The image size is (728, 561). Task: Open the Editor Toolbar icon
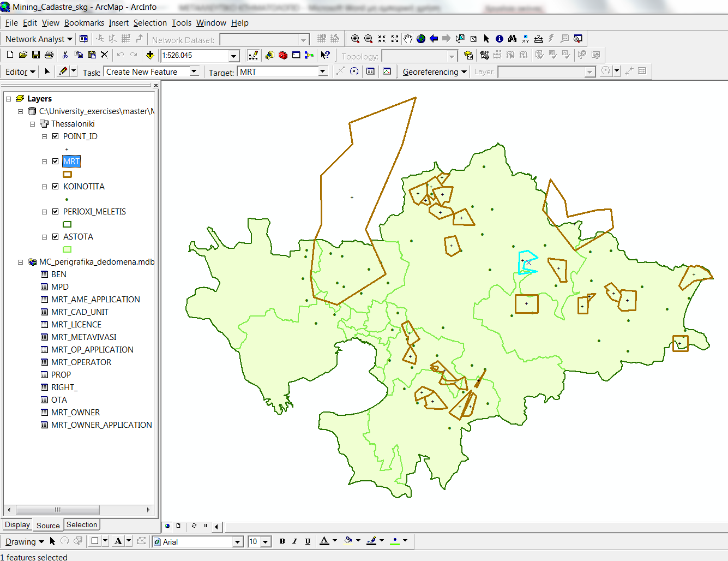(x=253, y=55)
